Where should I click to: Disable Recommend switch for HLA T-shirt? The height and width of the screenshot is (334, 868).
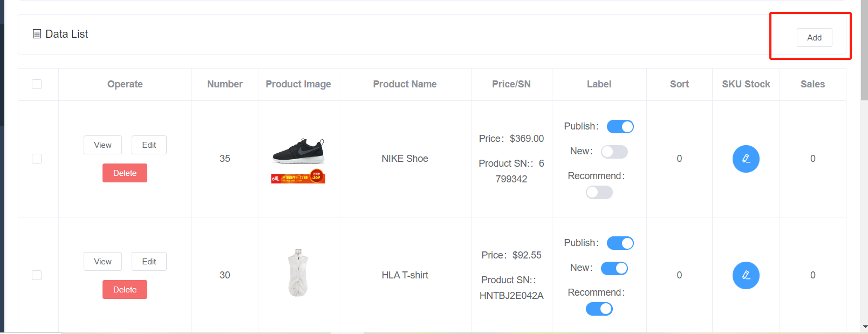coord(599,309)
